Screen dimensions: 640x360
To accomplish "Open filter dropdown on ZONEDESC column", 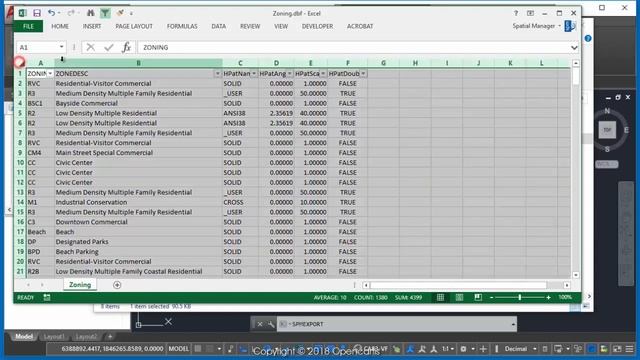I will click(x=218, y=73).
